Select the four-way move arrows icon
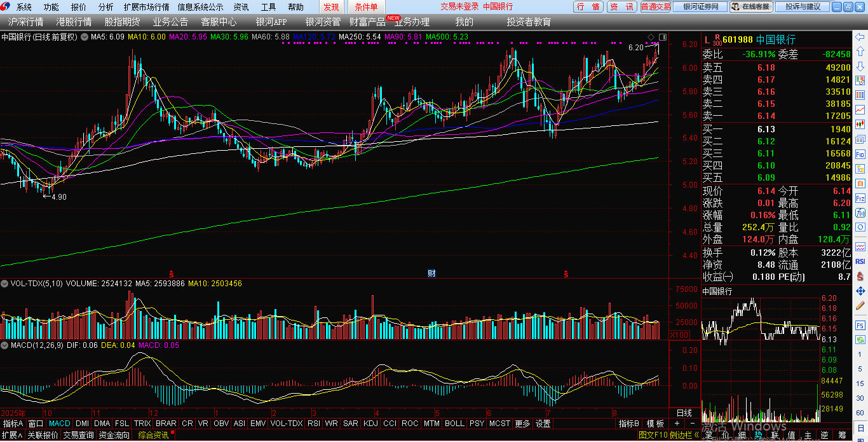 [x=860, y=291]
